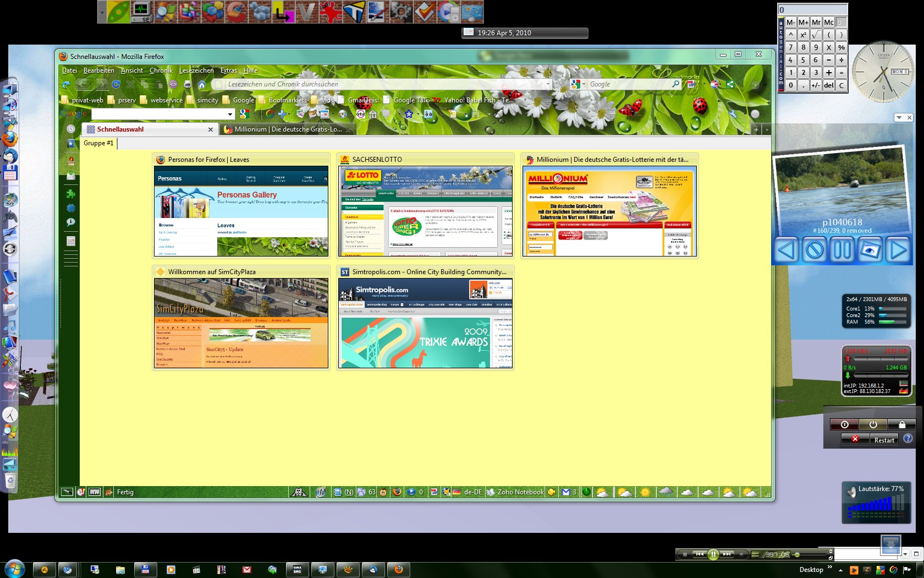Click the print icon in navigation toolbar
Viewport: 924px width, 578px height.
tap(188, 85)
